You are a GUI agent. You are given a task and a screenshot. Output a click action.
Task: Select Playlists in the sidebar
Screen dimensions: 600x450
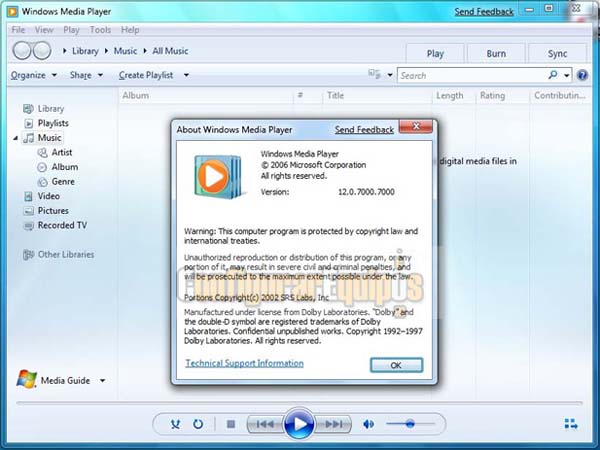point(53,123)
